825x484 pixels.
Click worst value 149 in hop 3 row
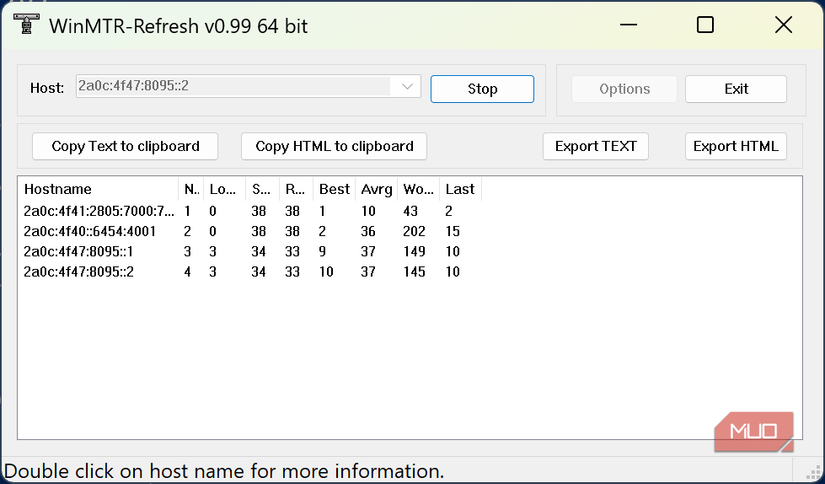(x=414, y=251)
